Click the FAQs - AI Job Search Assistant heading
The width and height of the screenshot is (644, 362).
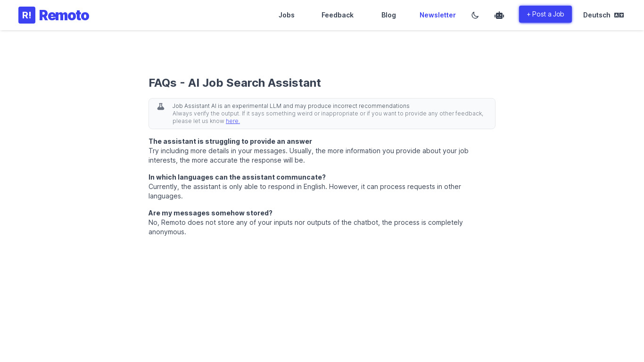(x=234, y=83)
